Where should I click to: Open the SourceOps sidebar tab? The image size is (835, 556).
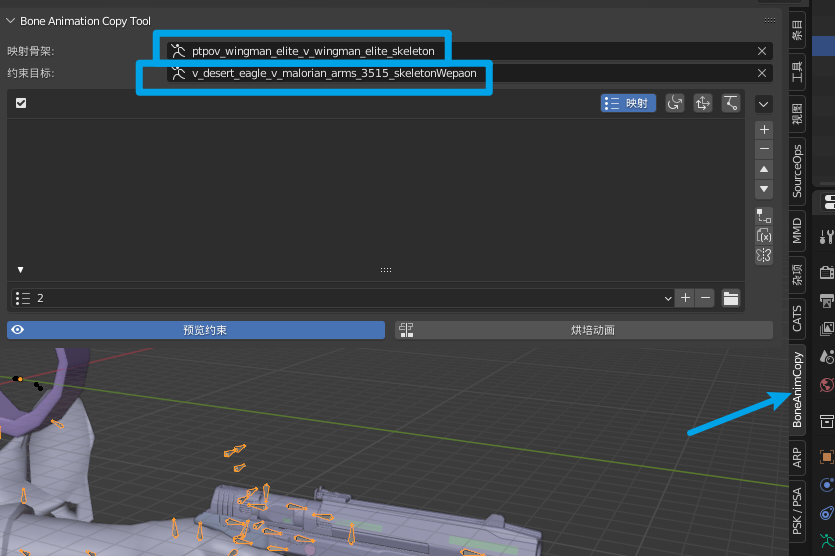[x=797, y=171]
